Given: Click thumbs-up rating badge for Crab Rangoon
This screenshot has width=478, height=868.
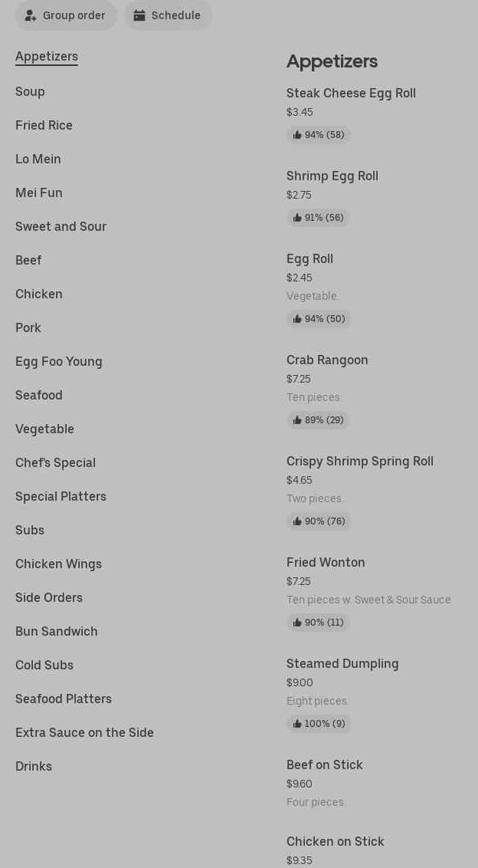Looking at the screenshot, I should click(x=319, y=420).
